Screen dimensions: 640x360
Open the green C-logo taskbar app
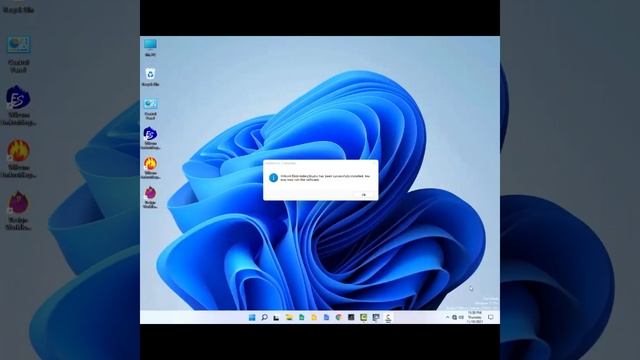click(x=363, y=317)
